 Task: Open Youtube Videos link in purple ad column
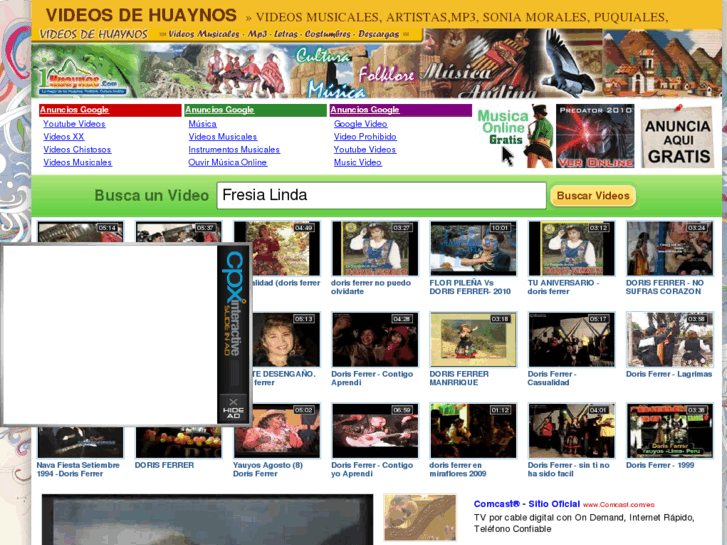(x=364, y=150)
